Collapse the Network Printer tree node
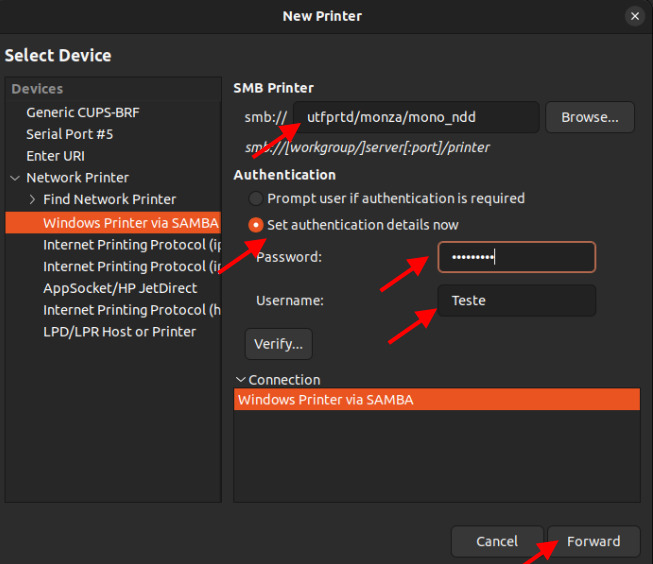Viewport: 653px width, 564px height. click(15, 178)
